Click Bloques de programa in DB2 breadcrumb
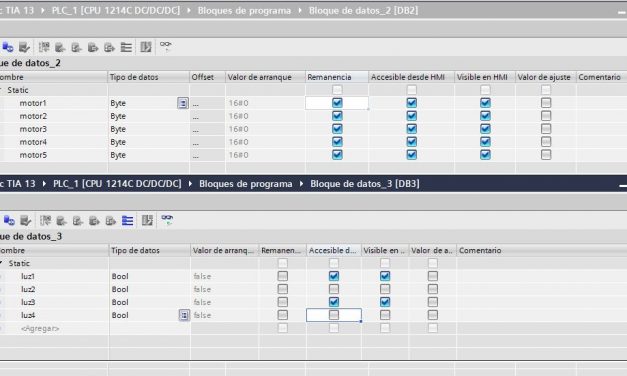Viewport: 627px width, 376px height. 244,10
